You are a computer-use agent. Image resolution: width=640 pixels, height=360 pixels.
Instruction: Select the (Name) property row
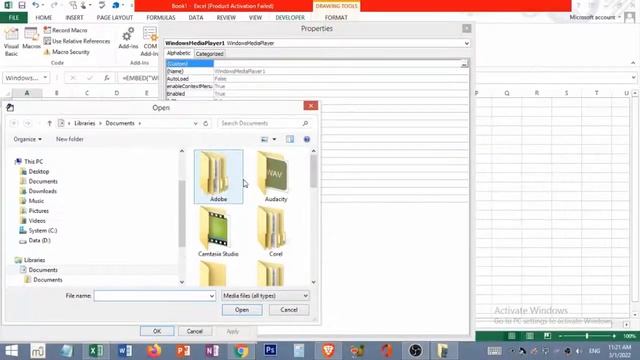316,71
